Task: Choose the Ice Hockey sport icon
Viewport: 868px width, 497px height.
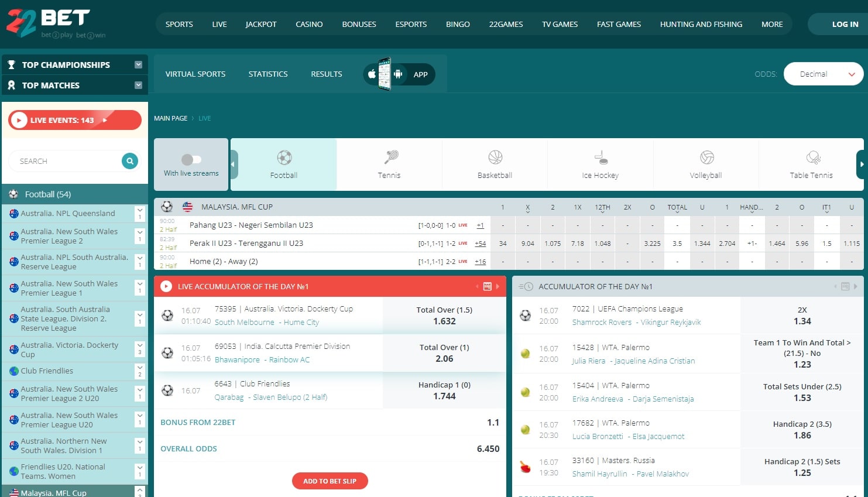Action: [x=601, y=157]
